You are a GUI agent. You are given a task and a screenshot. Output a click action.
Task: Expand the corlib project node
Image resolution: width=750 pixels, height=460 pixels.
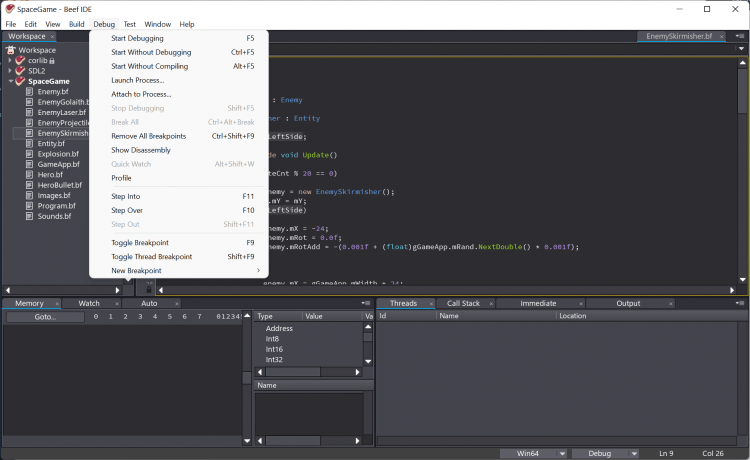click(x=10, y=61)
